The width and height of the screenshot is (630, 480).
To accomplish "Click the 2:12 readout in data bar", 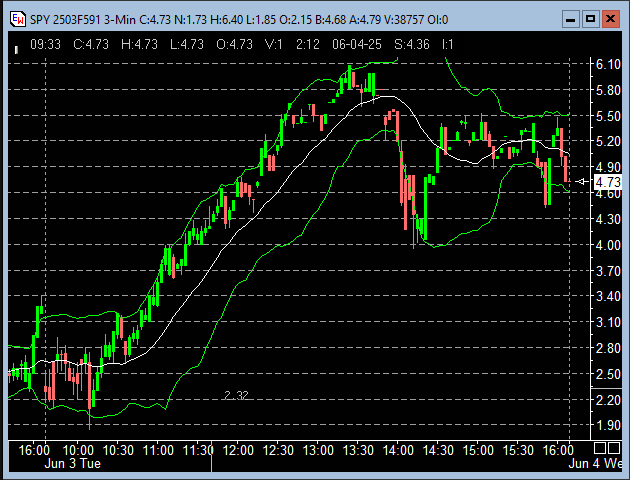I will (x=308, y=44).
